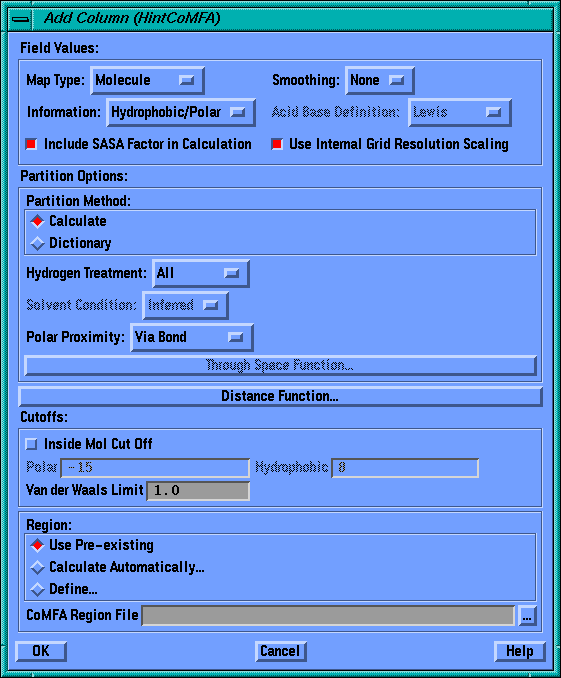561x678 pixels.
Task: Open the Smoothing dropdown set to None
Action: click(379, 80)
